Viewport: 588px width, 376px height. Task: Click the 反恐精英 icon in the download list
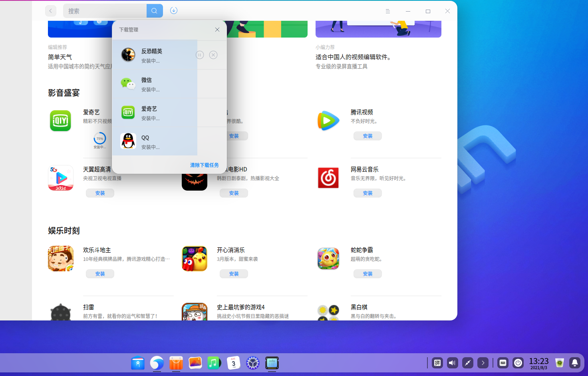point(128,55)
